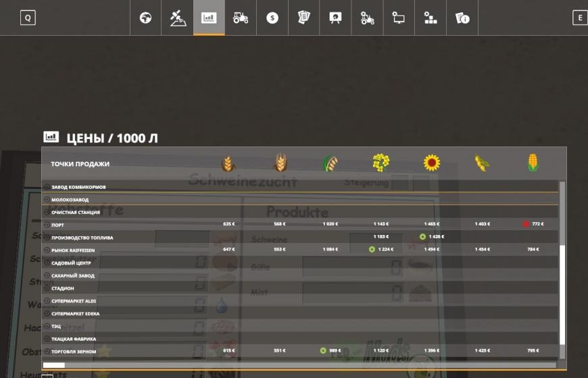The height and width of the screenshot is (378, 588).
Task: Open the vehicles tab with tractor icon
Action: pyautogui.click(x=241, y=18)
